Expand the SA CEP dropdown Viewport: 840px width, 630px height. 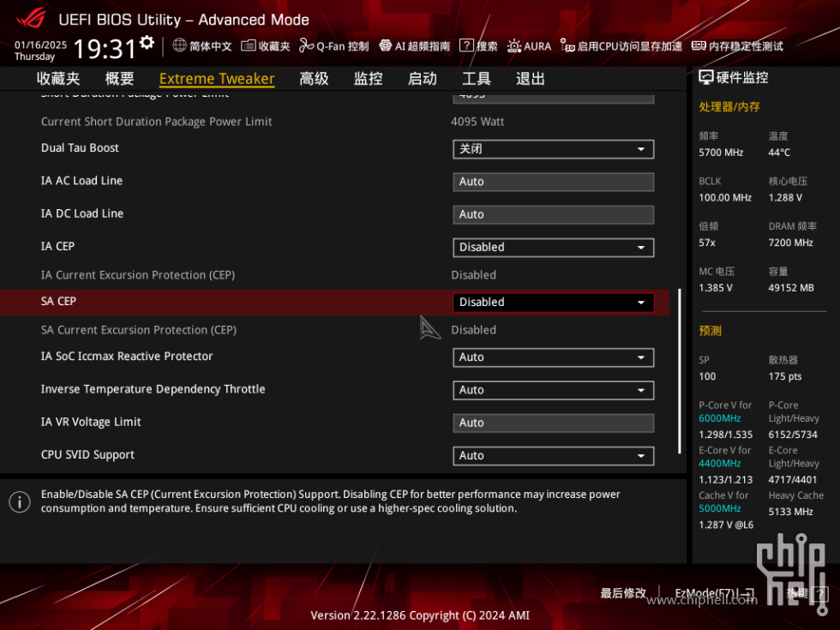click(x=554, y=302)
